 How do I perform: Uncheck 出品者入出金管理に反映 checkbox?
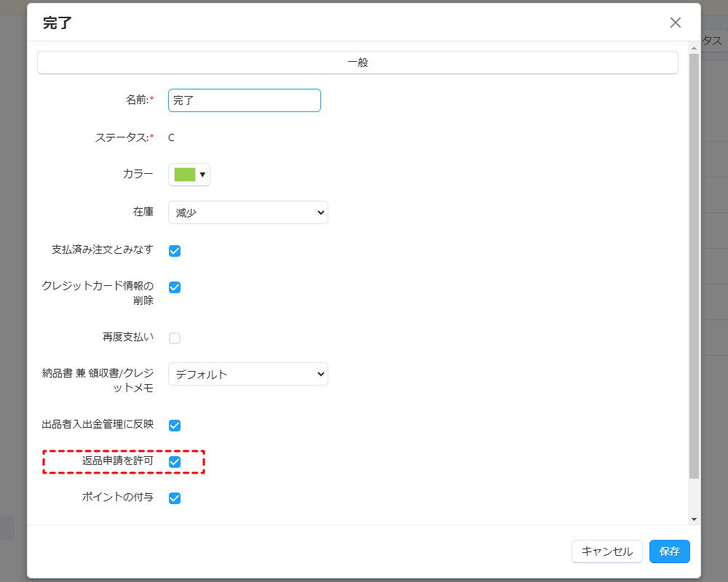point(175,425)
